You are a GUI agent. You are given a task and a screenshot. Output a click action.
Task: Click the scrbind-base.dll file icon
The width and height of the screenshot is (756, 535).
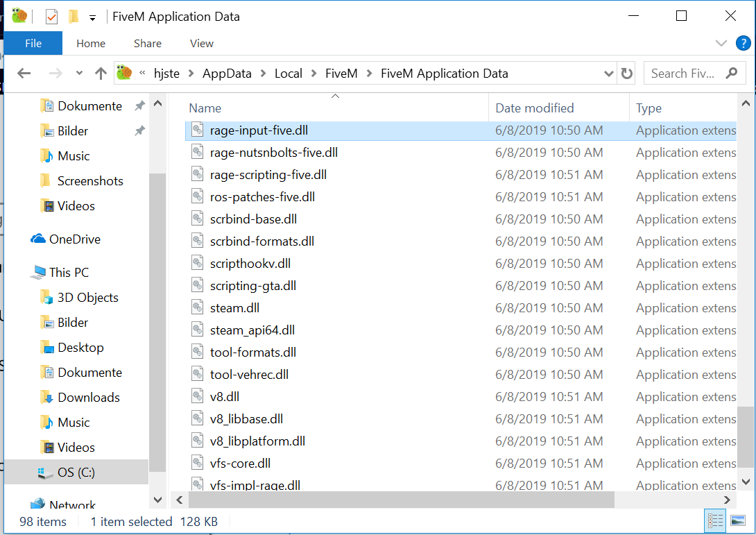[197, 219]
